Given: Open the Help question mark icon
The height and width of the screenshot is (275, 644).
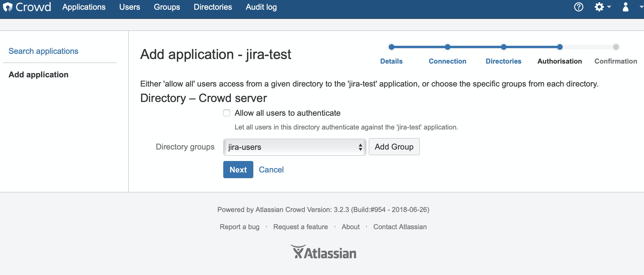Looking at the screenshot, I should (579, 7).
